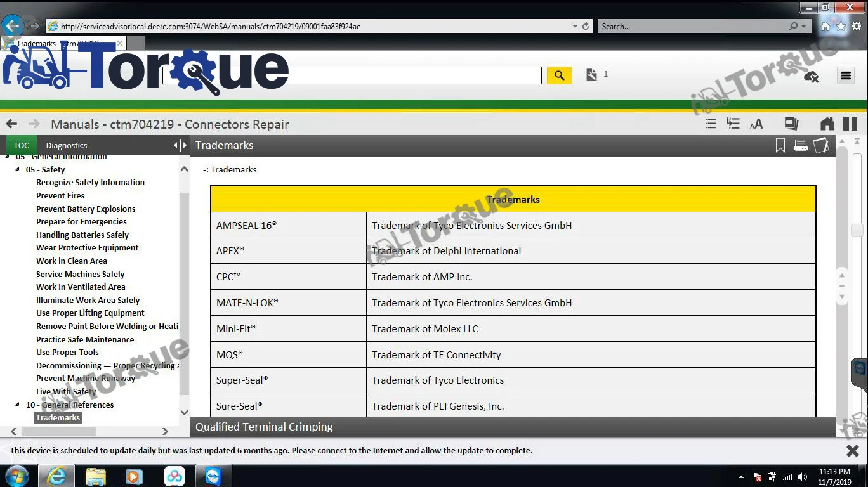The height and width of the screenshot is (487, 868).
Task: Open the browser search box dropdown arrow
Action: (x=804, y=27)
